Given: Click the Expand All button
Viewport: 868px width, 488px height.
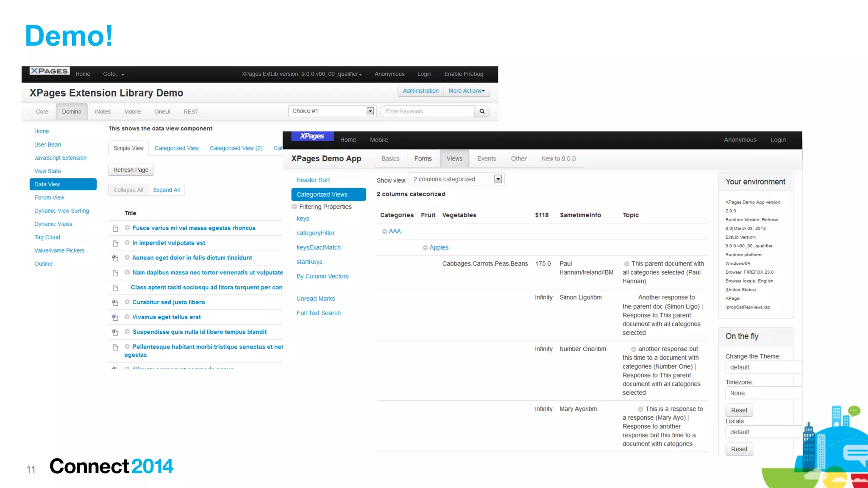Looking at the screenshot, I should click(166, 190).
